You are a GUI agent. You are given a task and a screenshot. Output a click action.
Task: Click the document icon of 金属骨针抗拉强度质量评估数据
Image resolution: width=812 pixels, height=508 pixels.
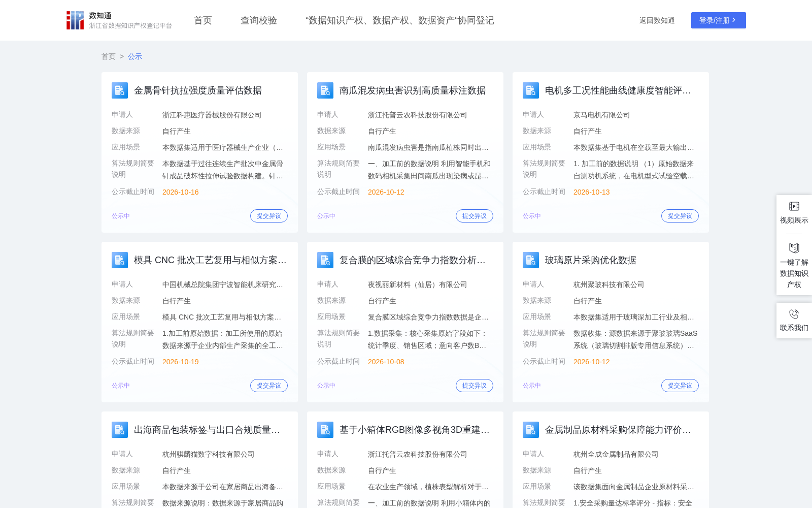coord(120,90)
